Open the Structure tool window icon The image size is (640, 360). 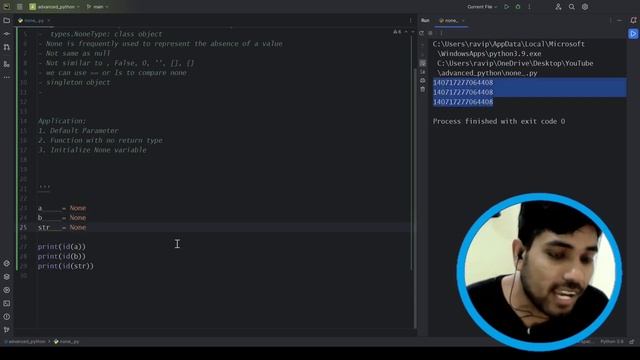tap(7, 64)
